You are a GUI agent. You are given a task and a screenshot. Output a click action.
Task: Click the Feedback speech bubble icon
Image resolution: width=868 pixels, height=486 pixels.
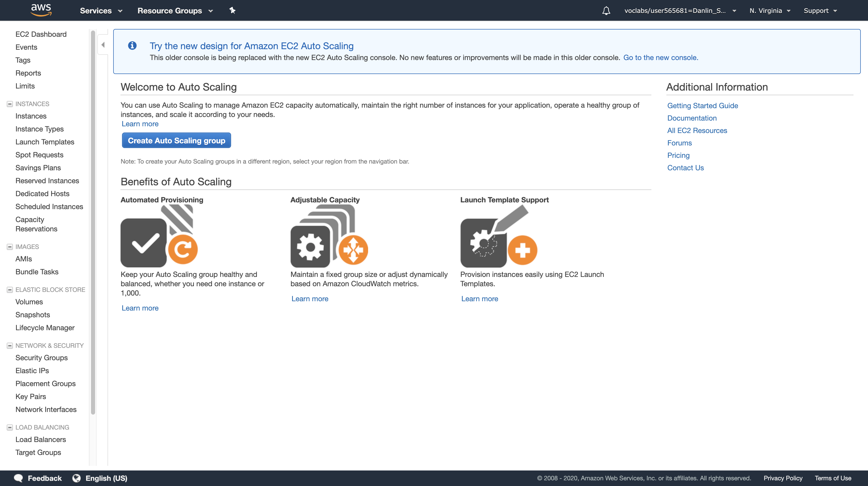click(x=19, y=478)
